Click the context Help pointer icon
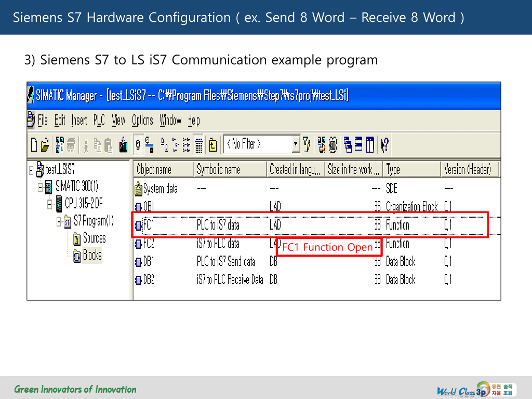 point(385,145)
